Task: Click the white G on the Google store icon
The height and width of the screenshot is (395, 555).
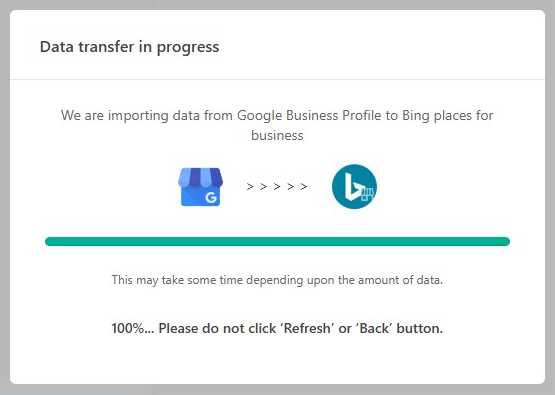Action: [211, 198]
